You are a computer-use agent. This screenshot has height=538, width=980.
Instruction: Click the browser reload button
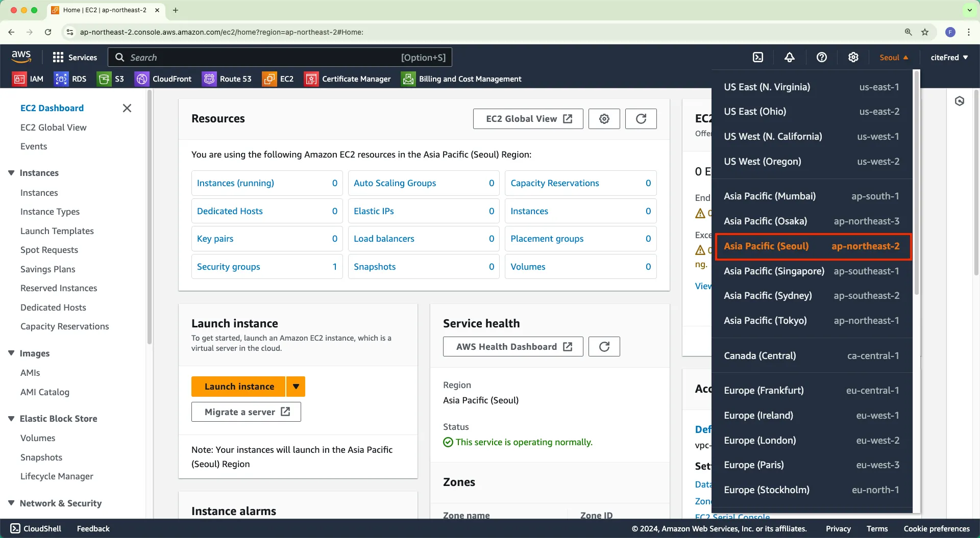tap(48, 32)
